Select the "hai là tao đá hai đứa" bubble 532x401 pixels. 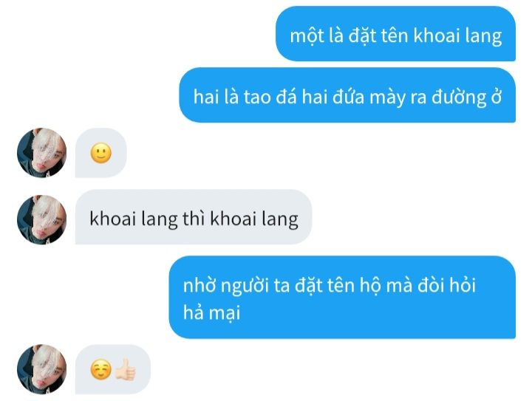[347, 95]
